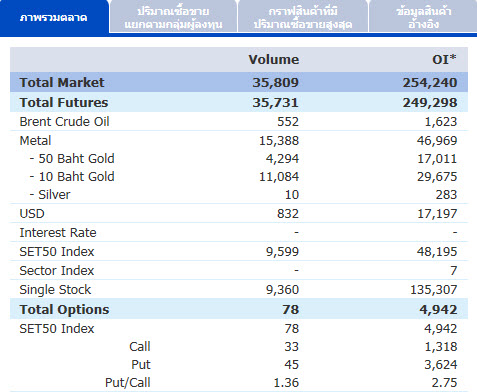Click the USD row label
The image size is (477, 392).
pyautogui.click(x=32, y=213)
